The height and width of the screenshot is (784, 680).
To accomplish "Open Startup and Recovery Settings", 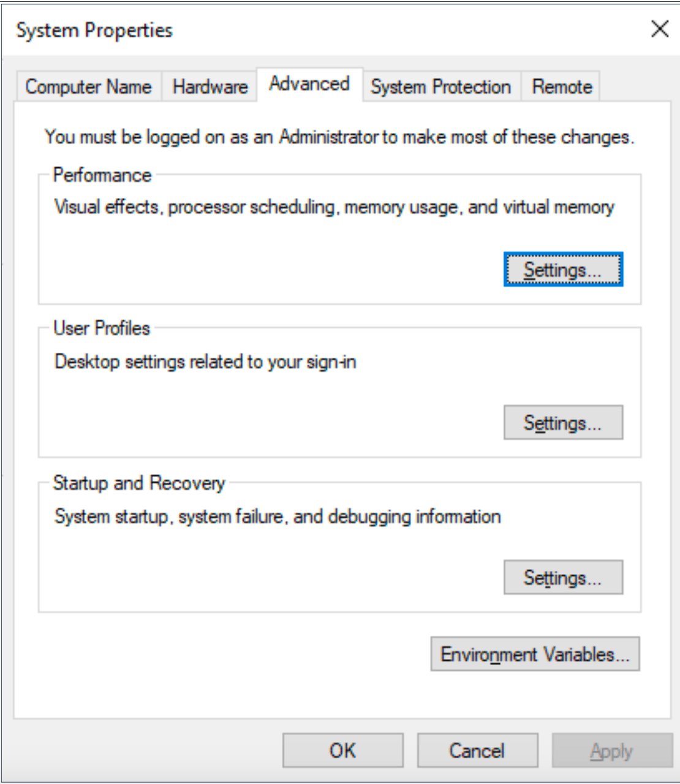I will (563, 578).
